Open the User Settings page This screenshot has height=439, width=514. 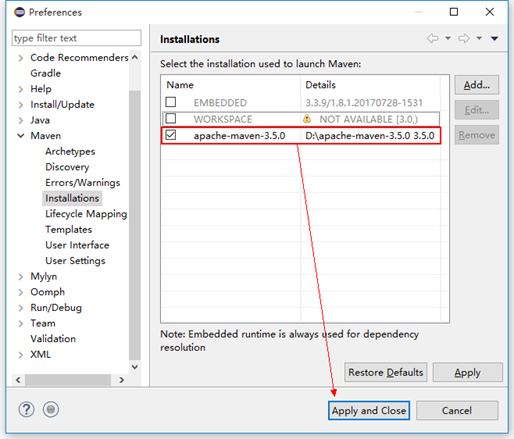click(x=75, y=261)
